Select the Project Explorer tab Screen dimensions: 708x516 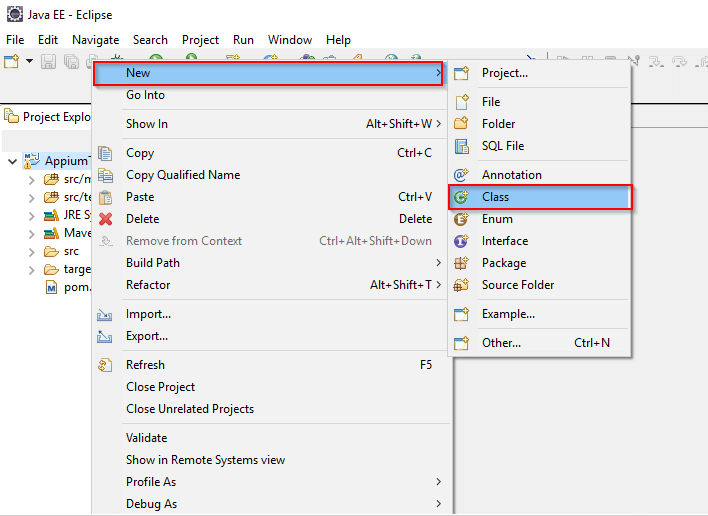[50, 117]
